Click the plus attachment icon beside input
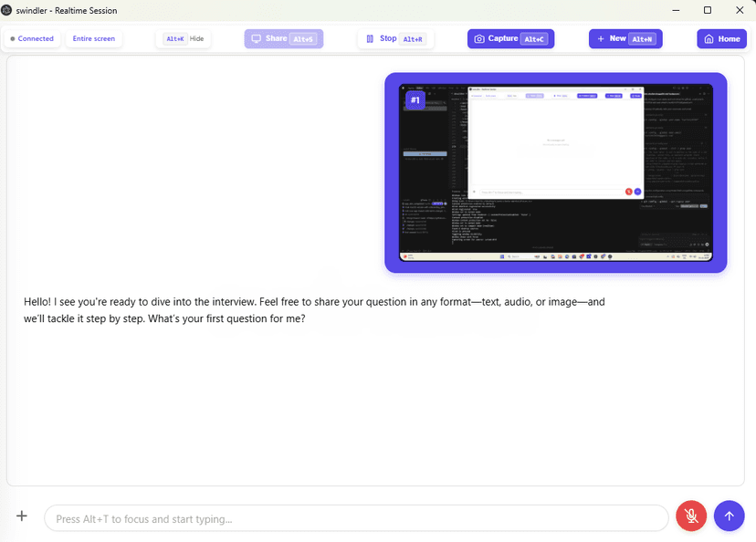Image resolution: width=756 pixels, height=542 pixels. (22, 516)
